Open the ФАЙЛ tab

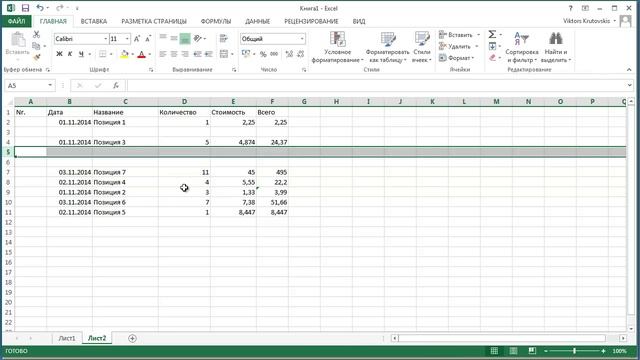pos(16,21)
